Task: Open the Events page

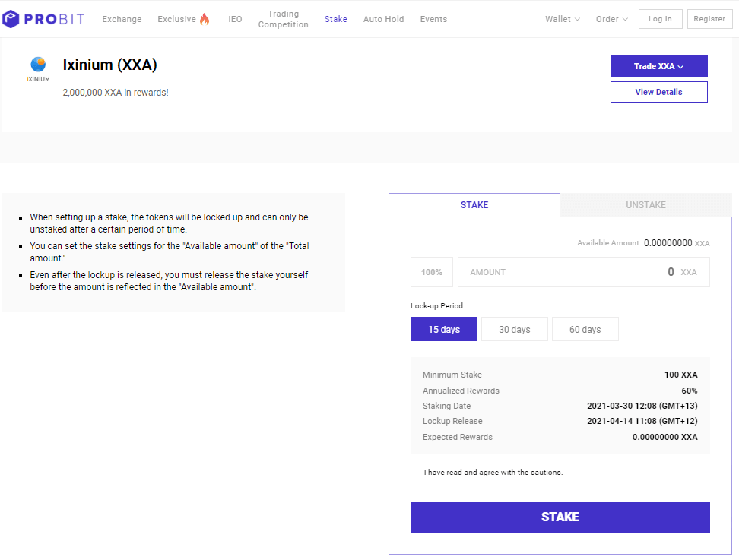Action: pyautogui.click(x=433, y=19)
